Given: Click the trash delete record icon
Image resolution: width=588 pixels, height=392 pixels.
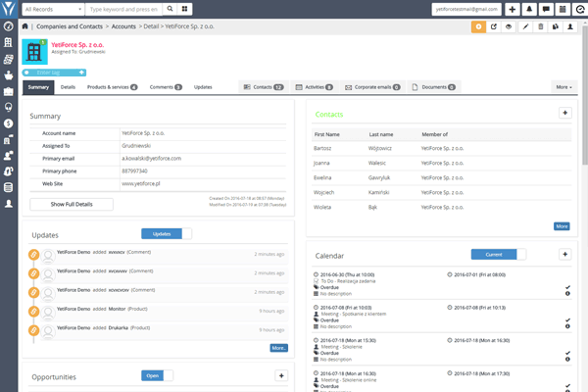Looking at the screenshot, I should pyautogui.click(x=543, y=26).
